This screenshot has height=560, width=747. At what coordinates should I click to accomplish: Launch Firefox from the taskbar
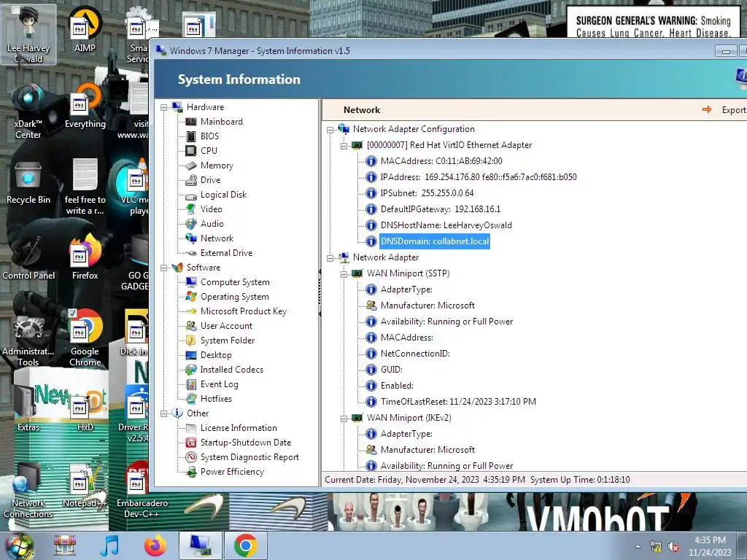click(x=155, y=545)
